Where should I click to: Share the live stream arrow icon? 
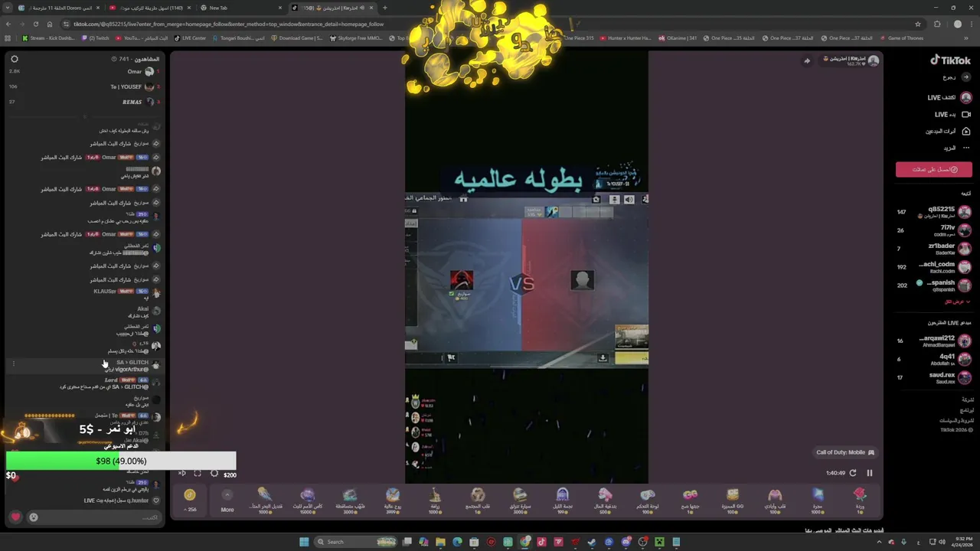807,61
